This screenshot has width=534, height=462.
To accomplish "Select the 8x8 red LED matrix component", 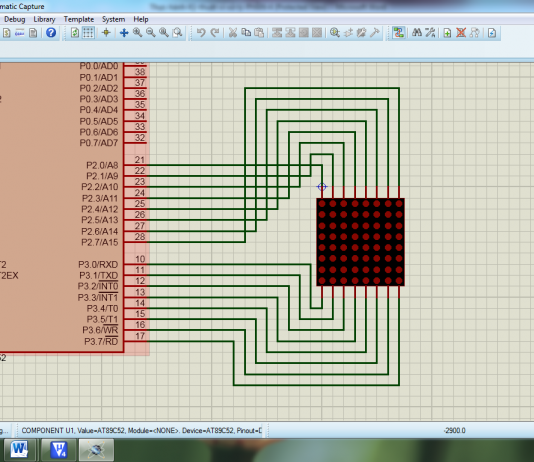I will (x=361, y=242).
